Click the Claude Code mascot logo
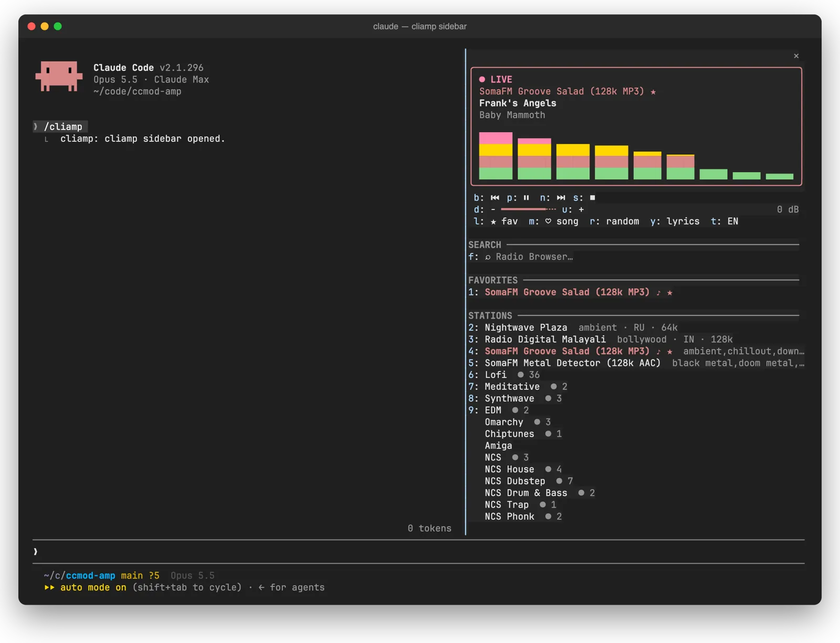840x643 pixels. [59, 77]
